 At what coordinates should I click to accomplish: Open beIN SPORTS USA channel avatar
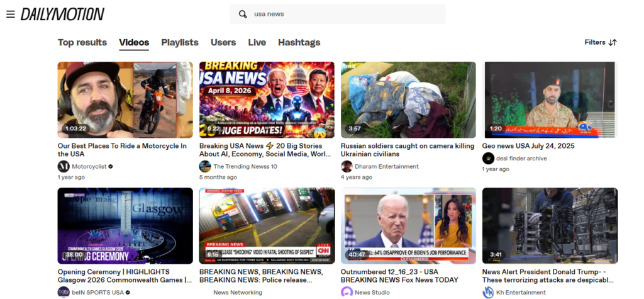[64, 293]
